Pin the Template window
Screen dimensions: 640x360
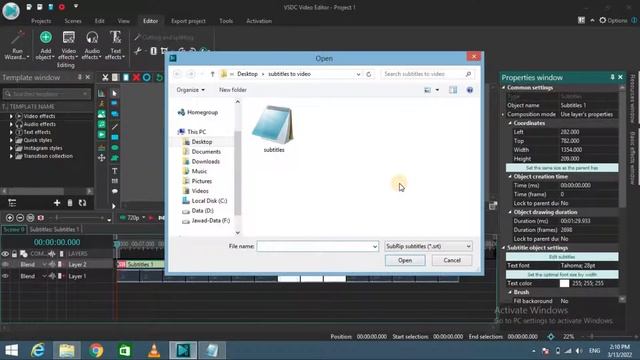click(79, 77)
